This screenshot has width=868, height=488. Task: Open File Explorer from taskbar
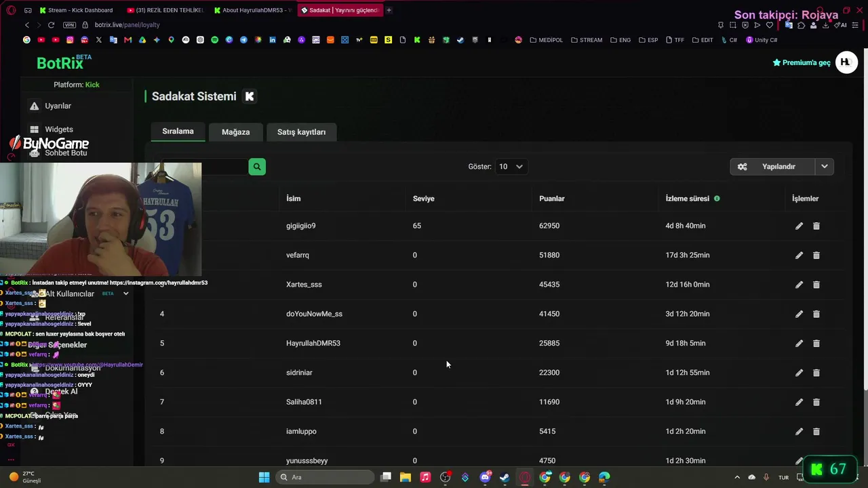coord(406,477)
